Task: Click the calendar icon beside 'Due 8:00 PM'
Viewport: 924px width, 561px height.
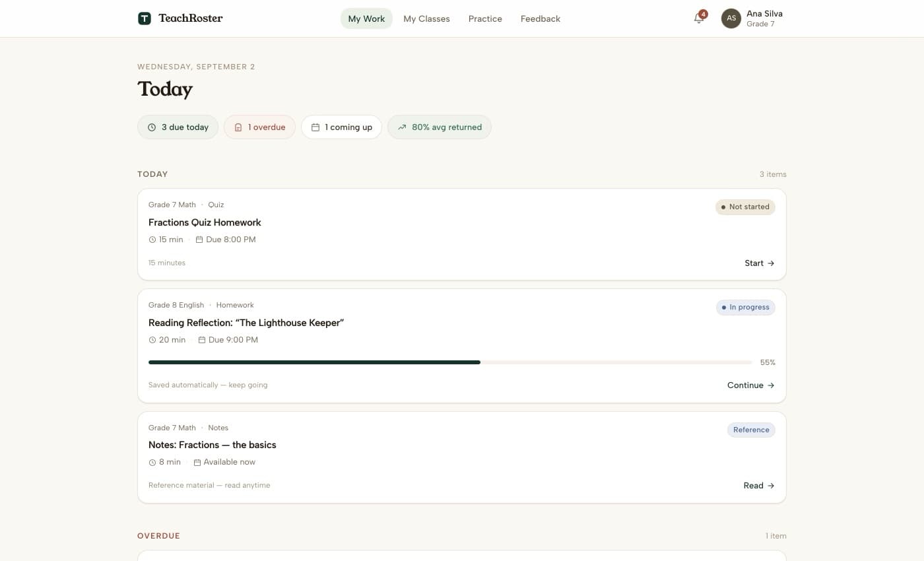Action: (199, 240)
